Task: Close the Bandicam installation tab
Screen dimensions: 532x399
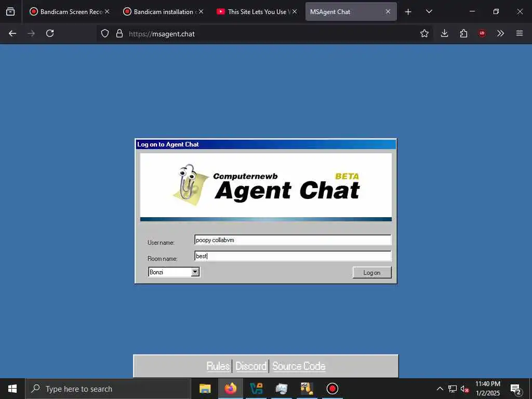Action: [201, 11]
